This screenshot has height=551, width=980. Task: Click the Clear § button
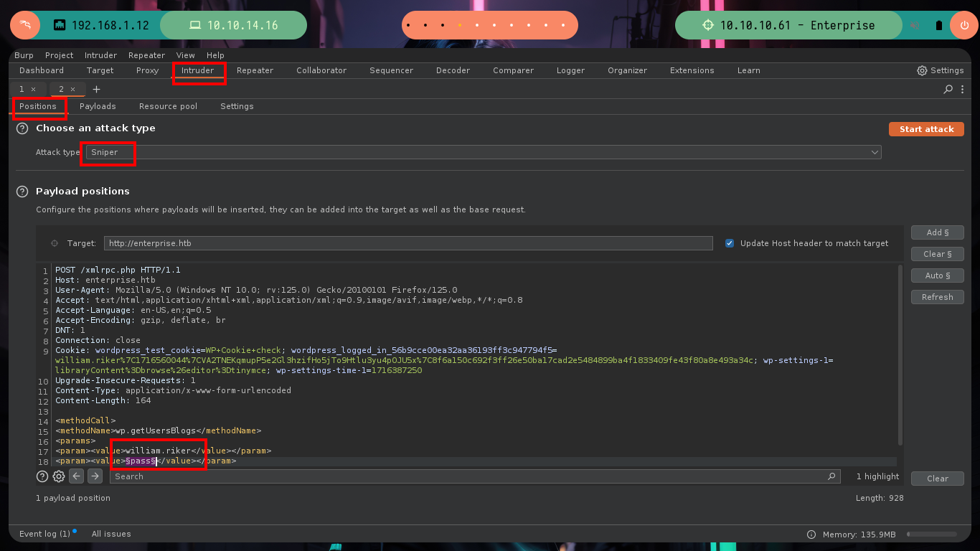[938, 254]
